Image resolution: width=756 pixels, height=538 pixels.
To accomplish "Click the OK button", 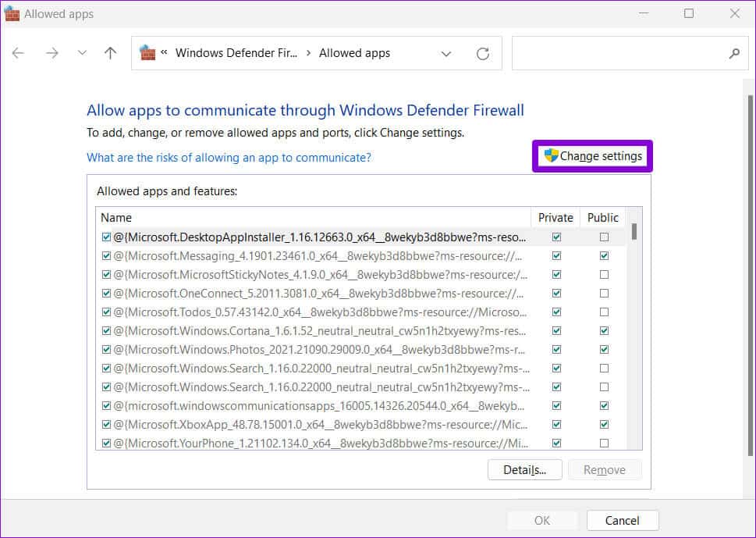I will tap(542, 521).
